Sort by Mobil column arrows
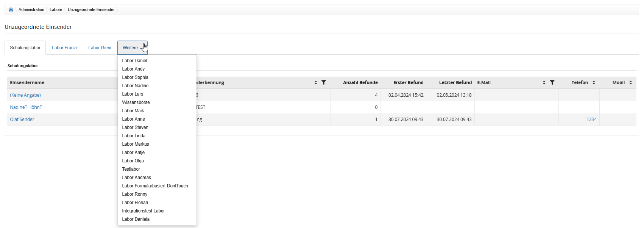The height and width of the screenshot is (228, 644). [x=630, y=83]
